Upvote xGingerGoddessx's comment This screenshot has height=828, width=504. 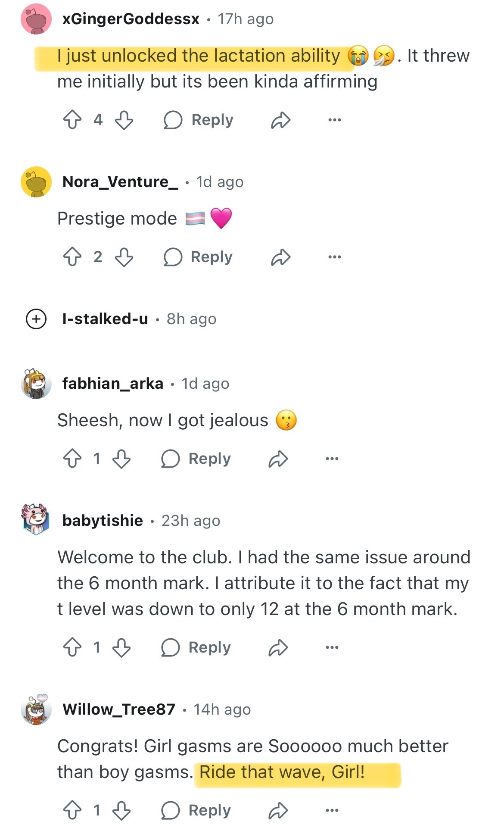pyautogui.click(x=72, y=120)
